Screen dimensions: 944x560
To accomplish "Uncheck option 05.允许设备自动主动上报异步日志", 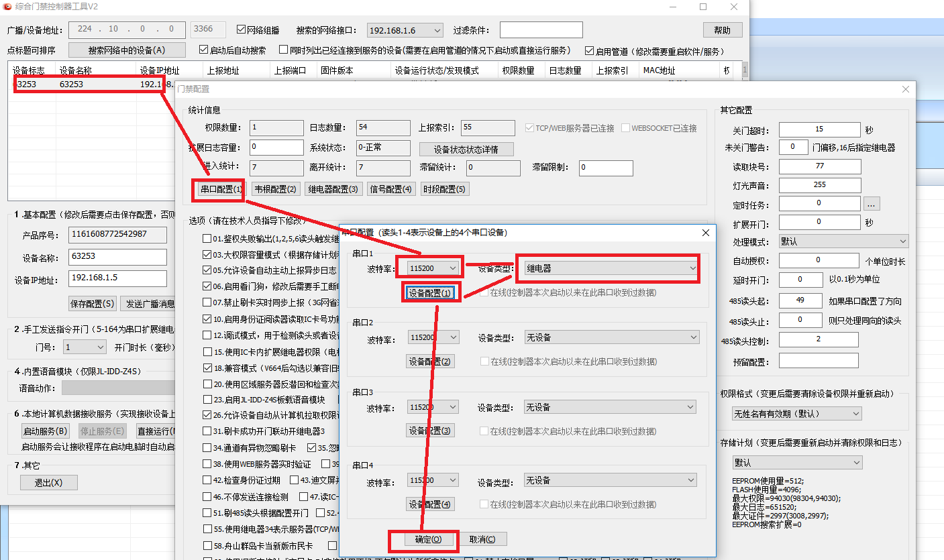I will (x=207, y=271).
